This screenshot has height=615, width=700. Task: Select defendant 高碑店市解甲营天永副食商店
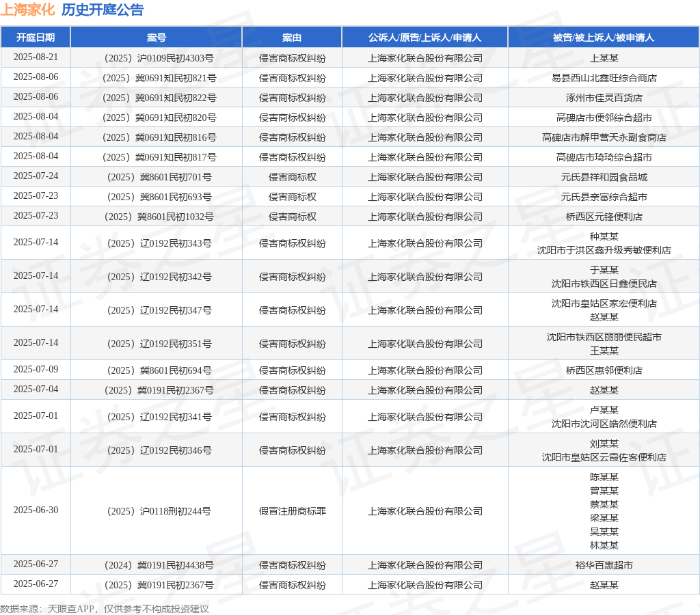(x=604, y=137)
